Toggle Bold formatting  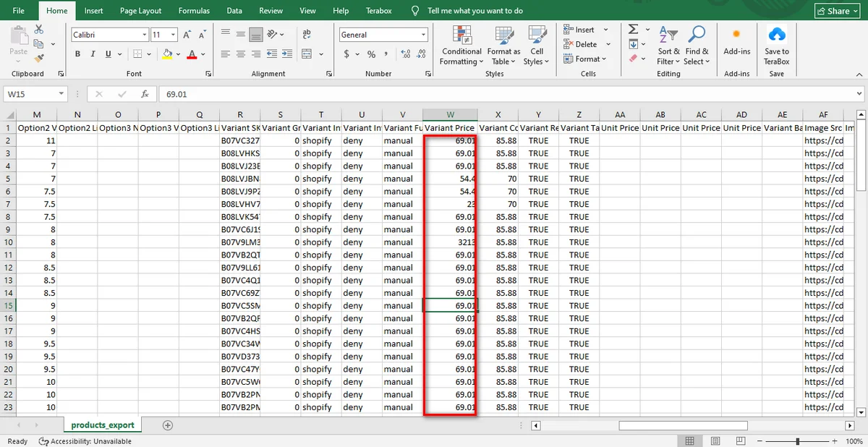tap(77, 54)
